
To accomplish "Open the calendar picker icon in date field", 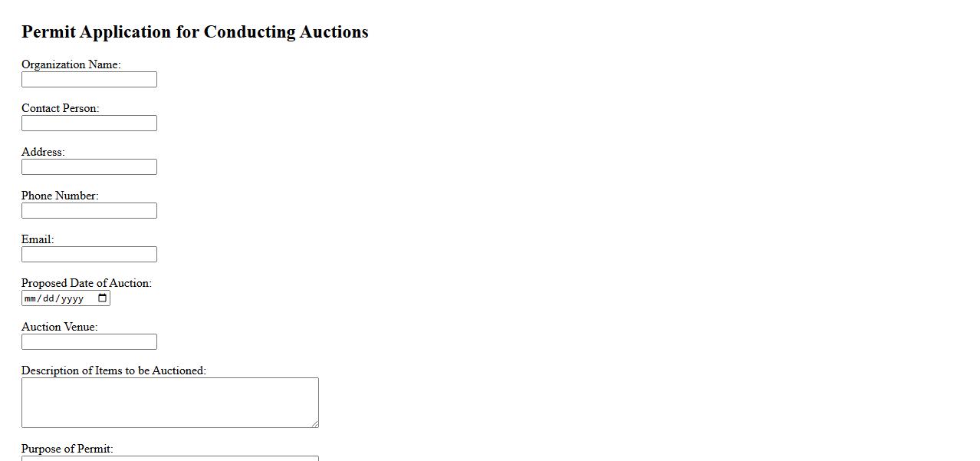I will click(103, 298).
